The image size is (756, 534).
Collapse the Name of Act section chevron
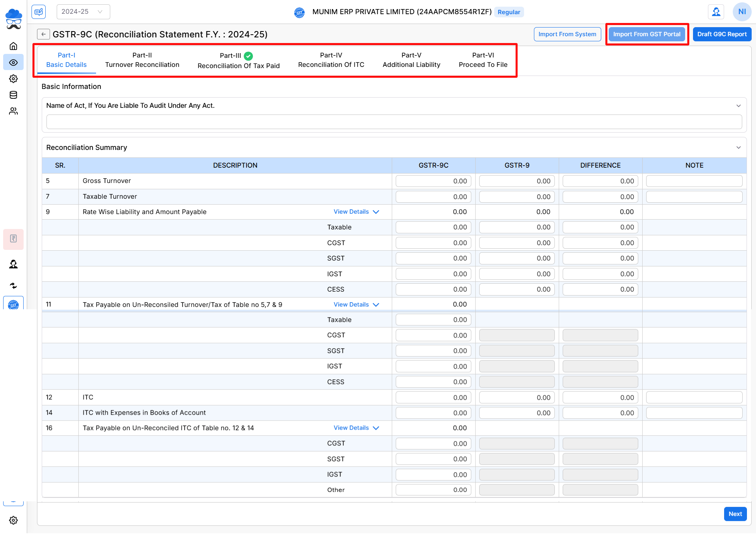tap(738, 106)
